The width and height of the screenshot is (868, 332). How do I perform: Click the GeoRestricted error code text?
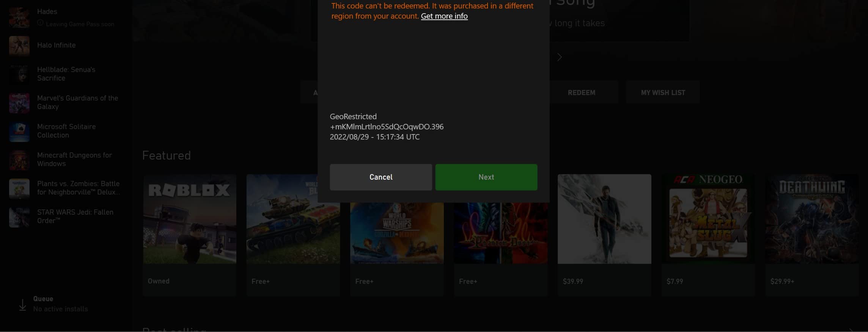pos(353,116)
